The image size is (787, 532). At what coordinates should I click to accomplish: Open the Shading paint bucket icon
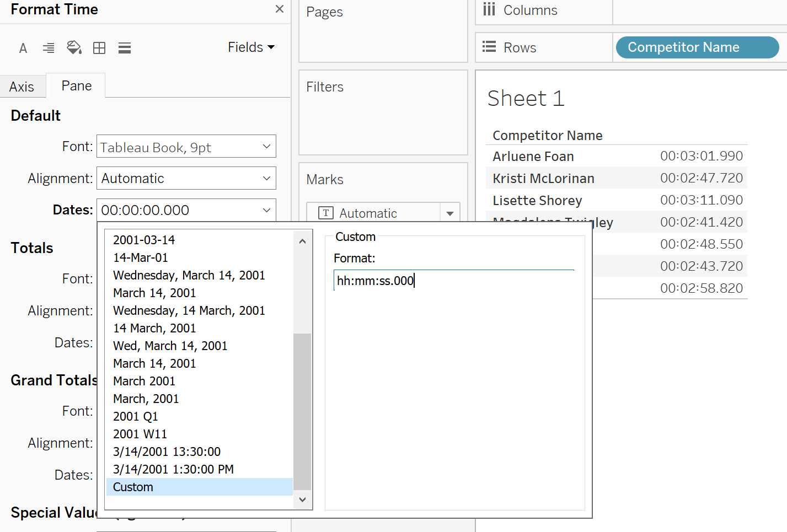pos(74,48)
